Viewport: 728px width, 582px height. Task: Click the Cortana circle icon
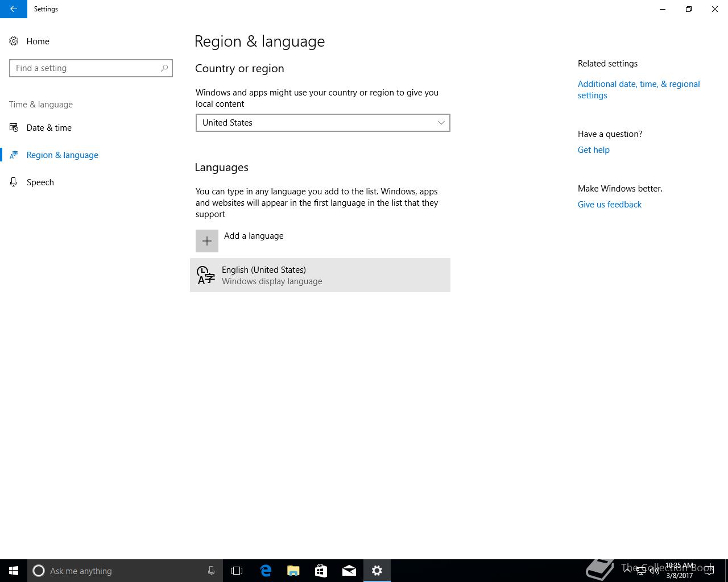coord(39,571)
